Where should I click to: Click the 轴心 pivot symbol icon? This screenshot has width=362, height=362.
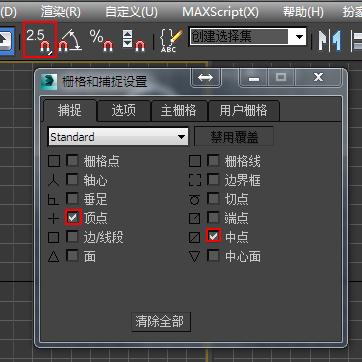pos(54,181)
